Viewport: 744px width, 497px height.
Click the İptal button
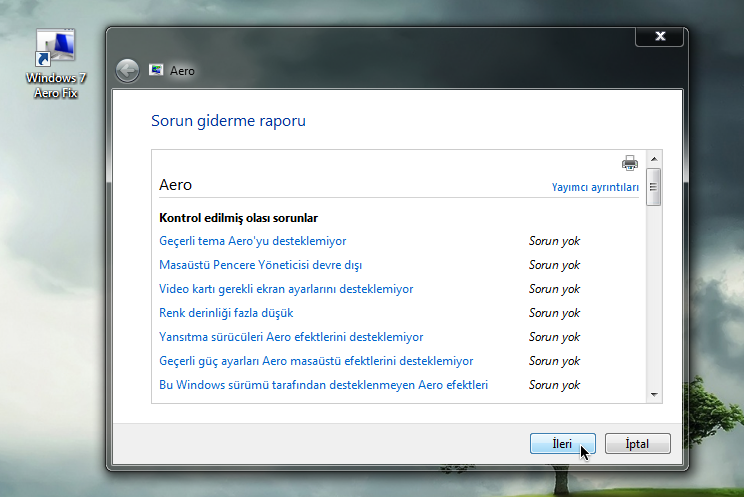tap(637, 443)
